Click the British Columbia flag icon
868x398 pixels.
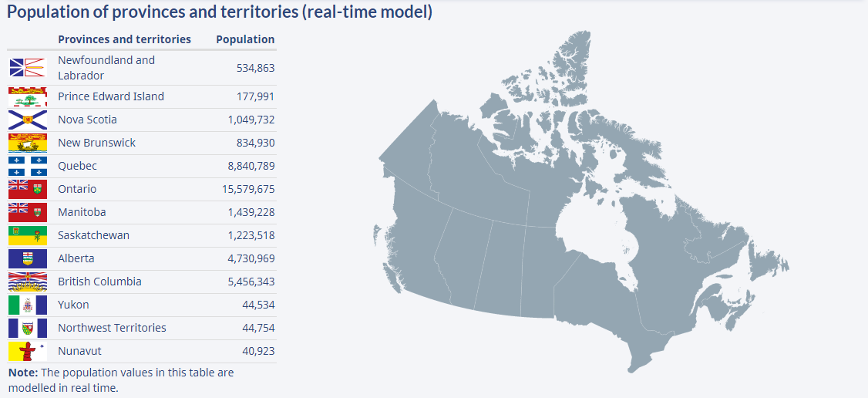click(28, 282)
